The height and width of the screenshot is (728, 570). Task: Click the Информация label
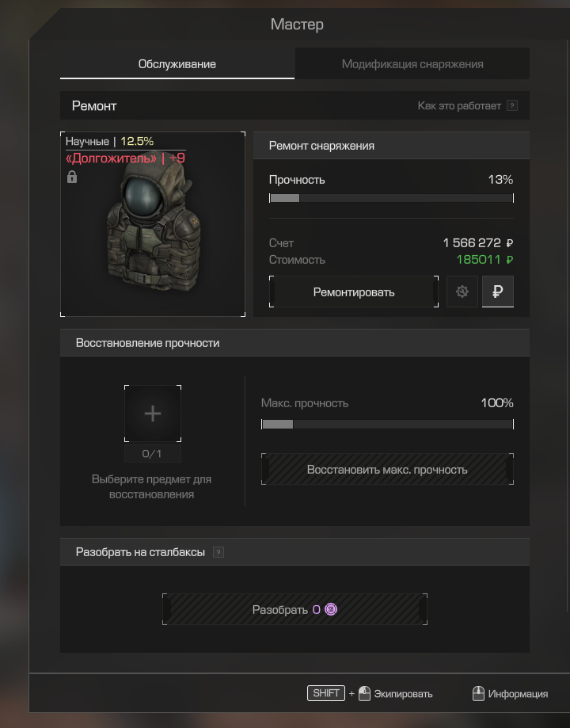518,694
